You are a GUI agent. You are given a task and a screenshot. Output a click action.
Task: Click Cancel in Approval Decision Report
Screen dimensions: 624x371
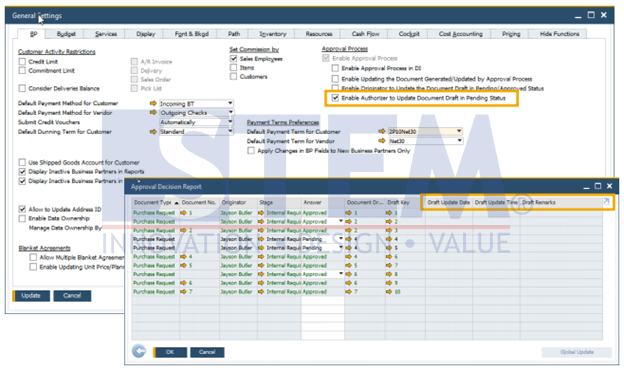tap(207, 352)
